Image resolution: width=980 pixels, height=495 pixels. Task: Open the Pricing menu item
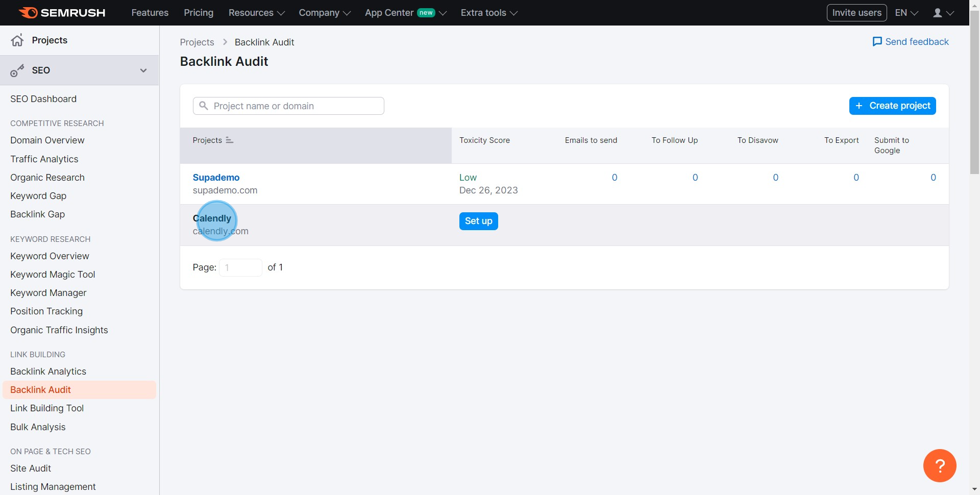pos(199,13)
